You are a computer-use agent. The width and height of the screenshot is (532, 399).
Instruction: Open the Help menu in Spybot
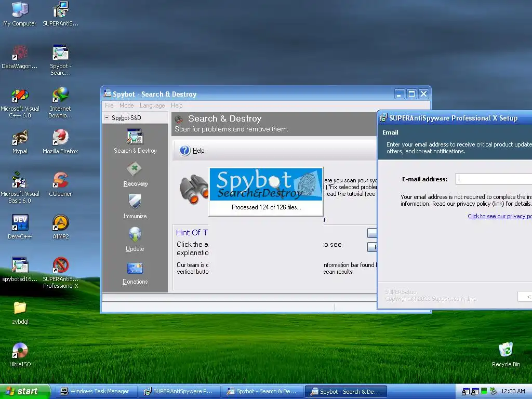177,105
